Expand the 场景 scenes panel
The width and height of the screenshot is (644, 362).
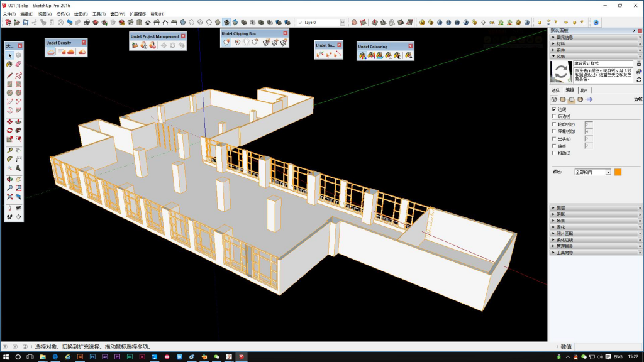(x=596, y=221)
